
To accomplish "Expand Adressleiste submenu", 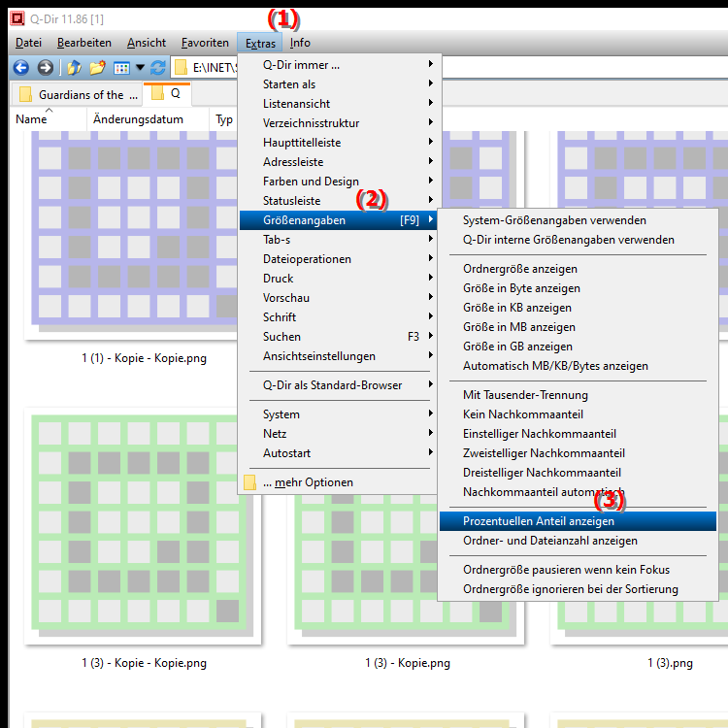I will 338,162.
